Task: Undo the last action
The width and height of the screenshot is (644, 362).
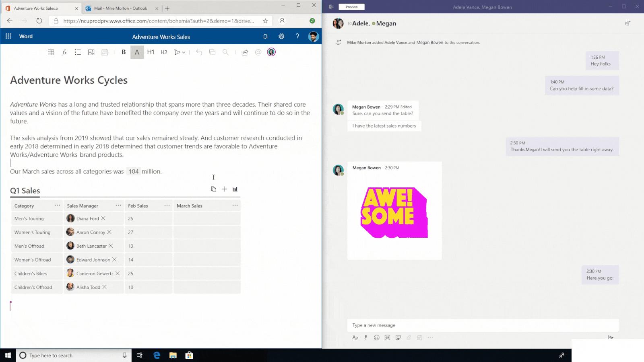Action: (199, 52)
